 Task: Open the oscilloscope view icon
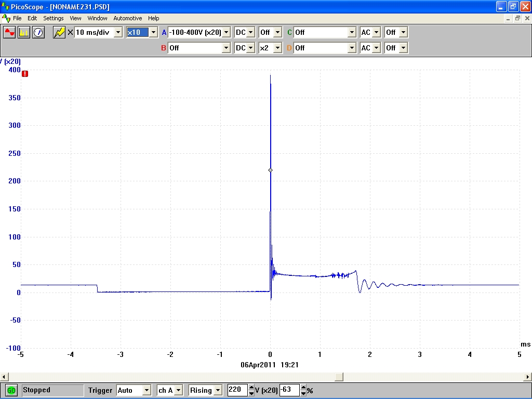tap(10, 32)
